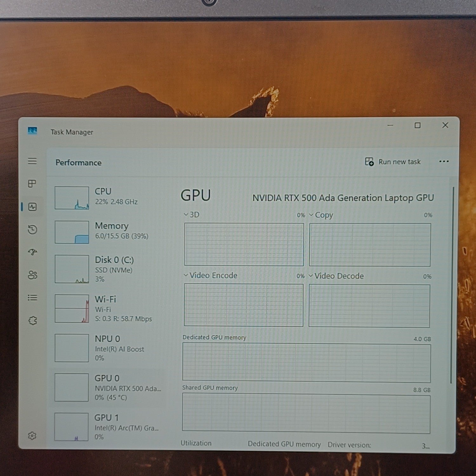Click the Video Encode usage graph
The image size is (476, 476).
point(244,305)
